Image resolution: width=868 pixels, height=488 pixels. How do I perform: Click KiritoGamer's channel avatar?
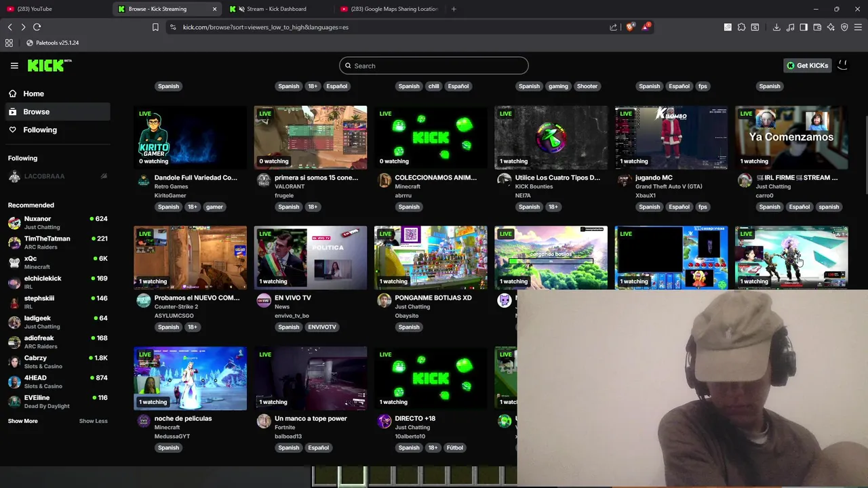(144, 180)
